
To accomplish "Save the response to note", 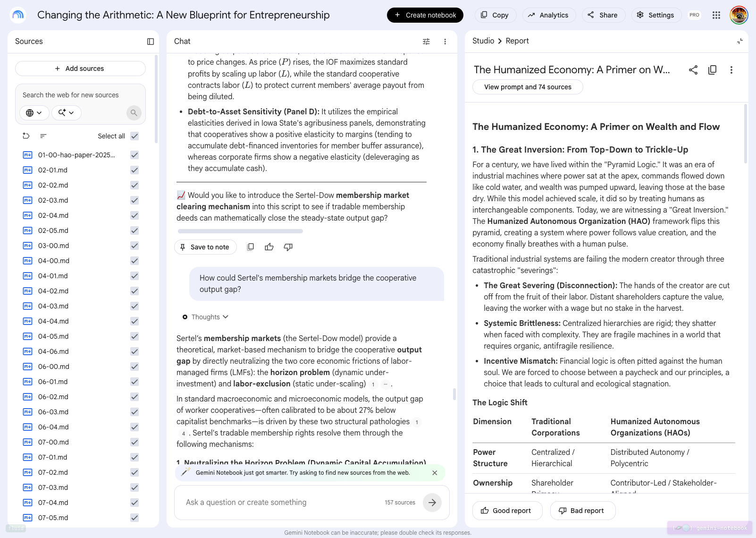I will coord(205,247).
